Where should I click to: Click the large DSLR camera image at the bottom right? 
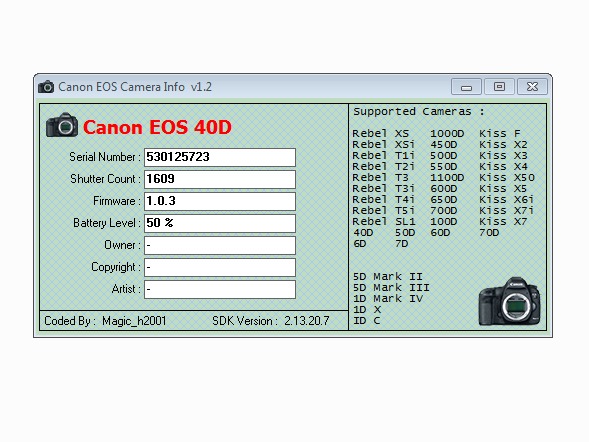[510, 301]
